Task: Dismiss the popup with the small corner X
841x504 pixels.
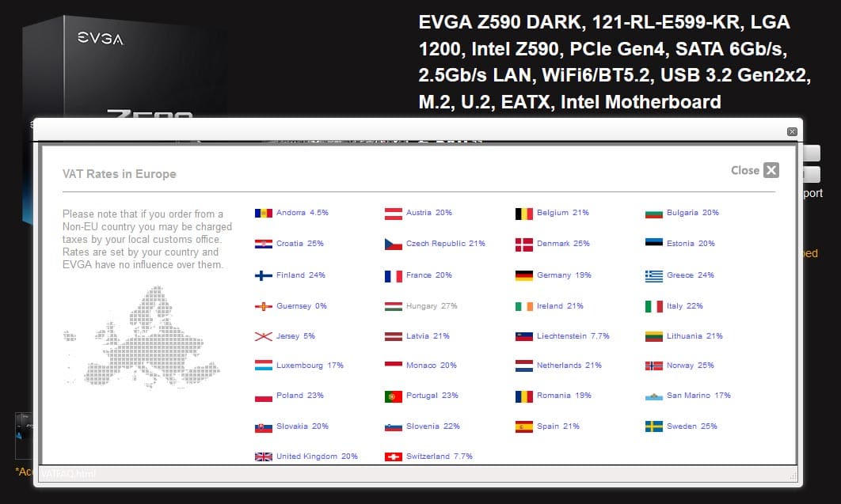Action: point(792,132)
